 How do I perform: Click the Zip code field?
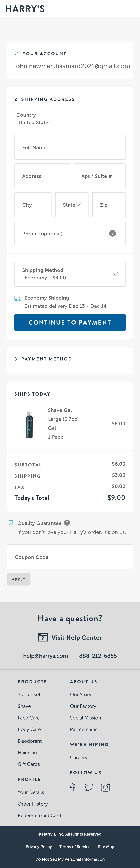(x=109, y=204)
